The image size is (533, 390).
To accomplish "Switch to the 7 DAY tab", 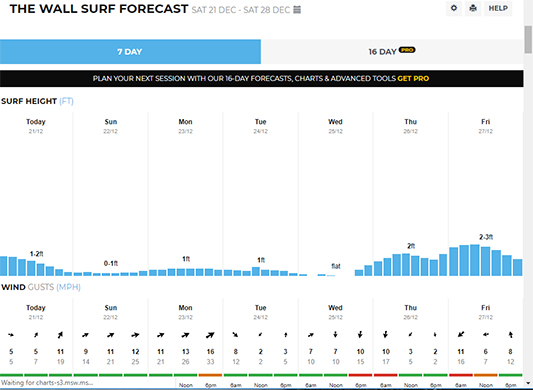I will coord(130,52).
